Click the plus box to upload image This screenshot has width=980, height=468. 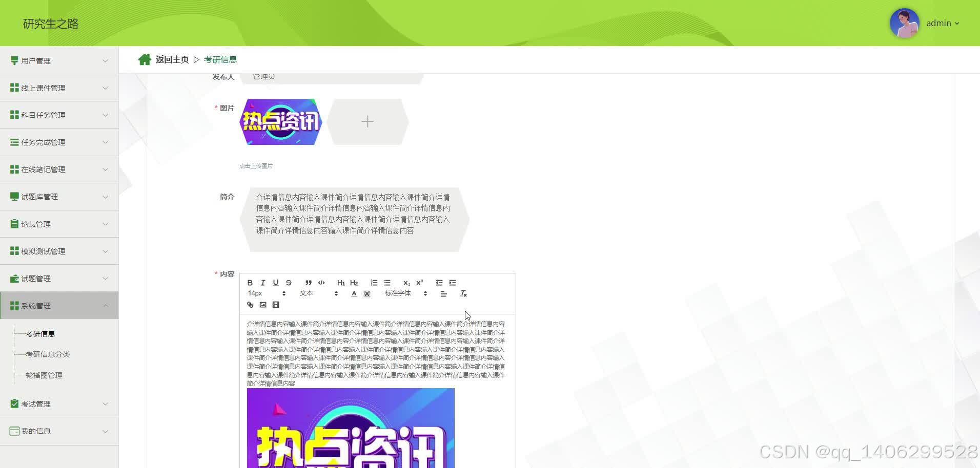(367, 121)
